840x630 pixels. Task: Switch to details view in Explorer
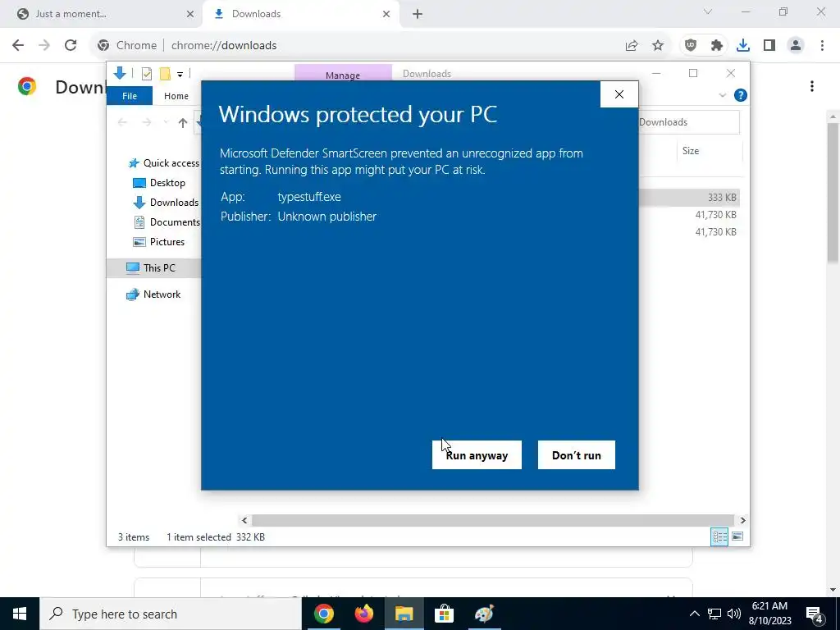pyautogui.click(x=719, y=536)
